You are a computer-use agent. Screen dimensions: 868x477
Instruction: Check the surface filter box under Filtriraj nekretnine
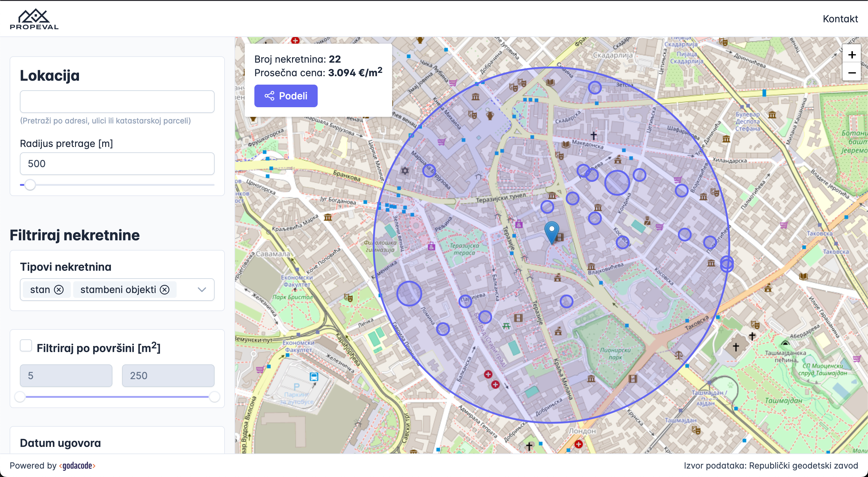coord(26,345)
